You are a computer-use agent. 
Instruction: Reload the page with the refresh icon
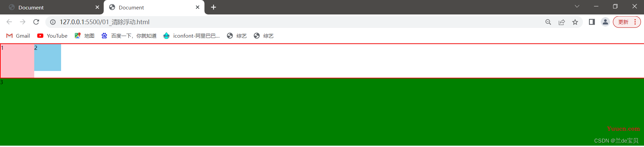(36, 22)
